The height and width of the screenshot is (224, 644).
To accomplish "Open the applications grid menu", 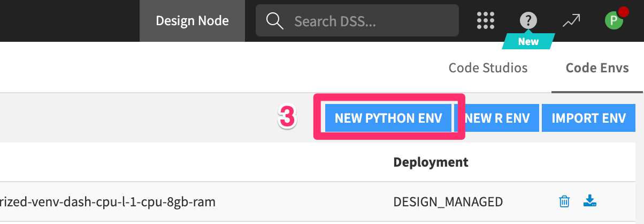I will click(485, 21).
